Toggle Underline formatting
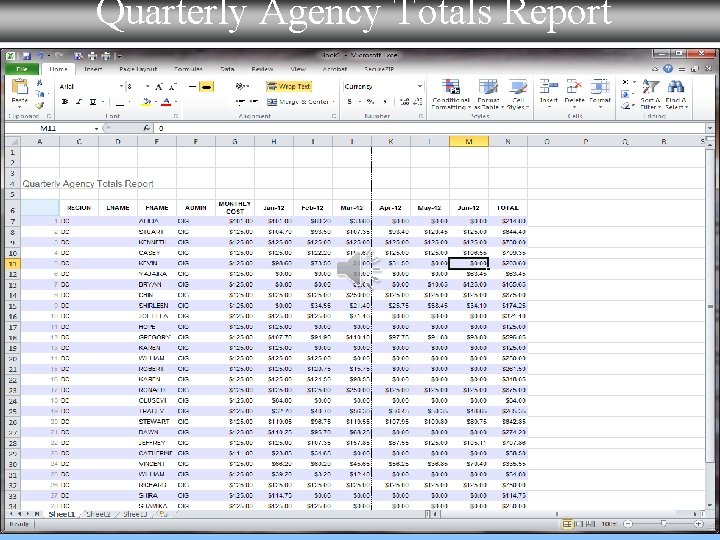This screenshot has height=540, width=720. coord(93,101)
